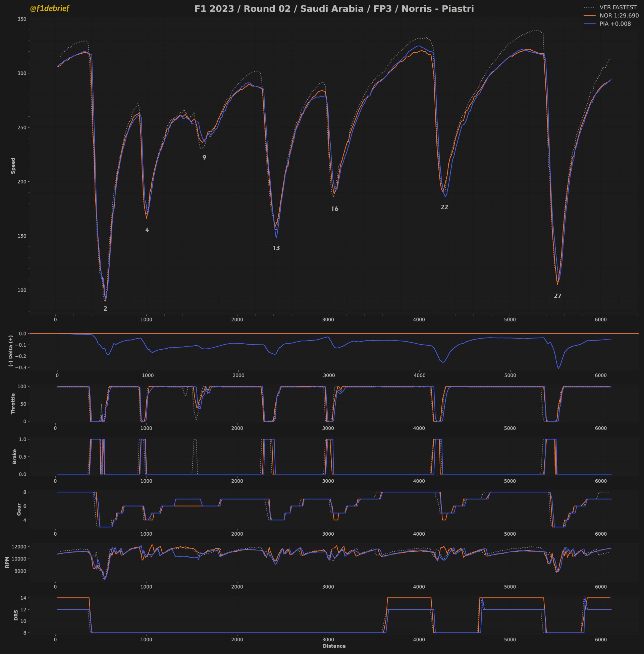Click the VER FASTEST legend entry

(618, 7)
